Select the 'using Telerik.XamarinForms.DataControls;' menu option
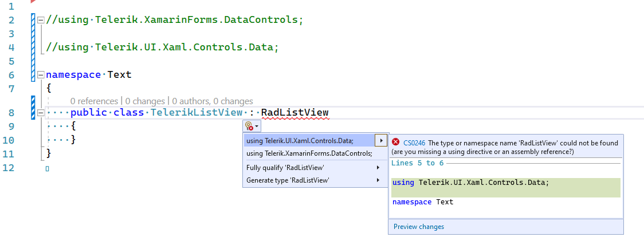Image resolution: width=644 pixels, height=249 pixels. 309,153
